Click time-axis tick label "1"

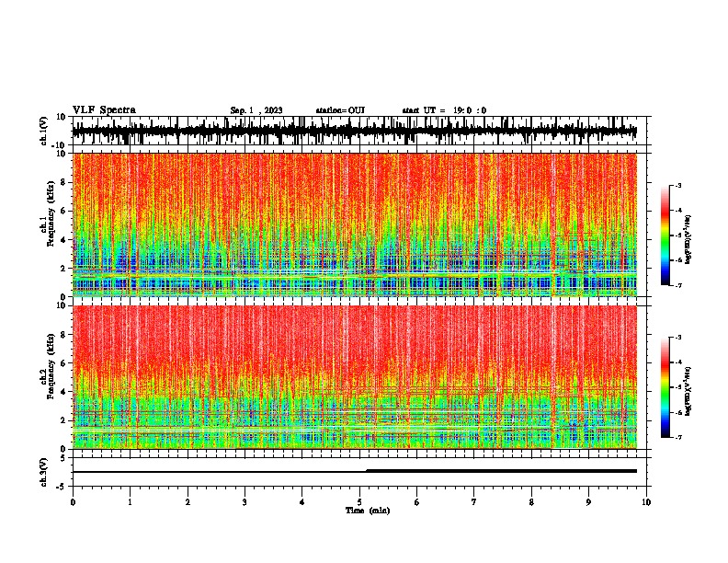130,502
